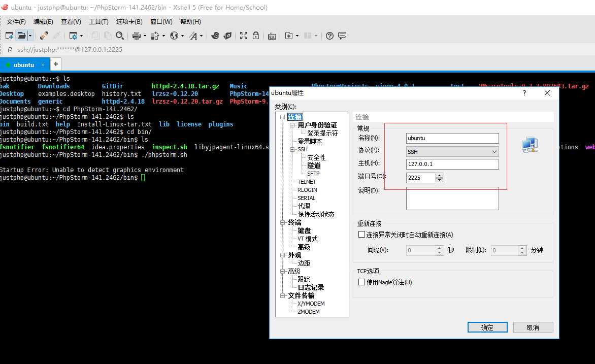The image size is (595, 364).
Task: Click the 名称 field containing ubuntu
Action: point(452,138)
